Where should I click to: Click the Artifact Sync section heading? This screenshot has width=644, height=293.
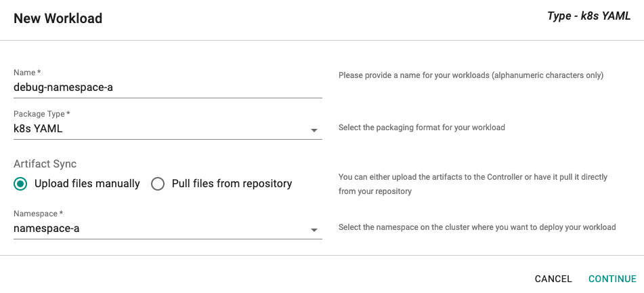(x=45, y=163)
